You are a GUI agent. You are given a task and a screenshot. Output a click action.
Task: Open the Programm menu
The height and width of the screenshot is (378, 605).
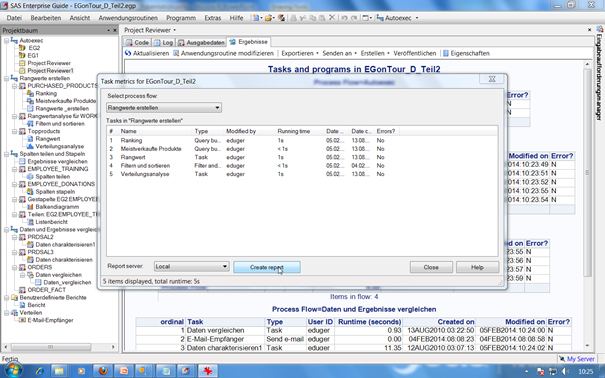click(x=181, y=18)
